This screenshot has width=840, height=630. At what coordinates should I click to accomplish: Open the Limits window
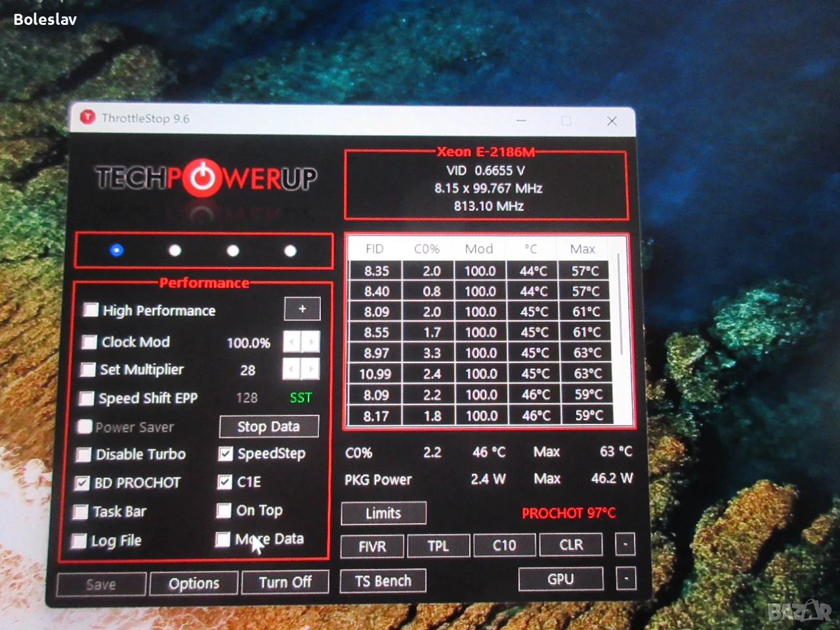pos(384,513)
